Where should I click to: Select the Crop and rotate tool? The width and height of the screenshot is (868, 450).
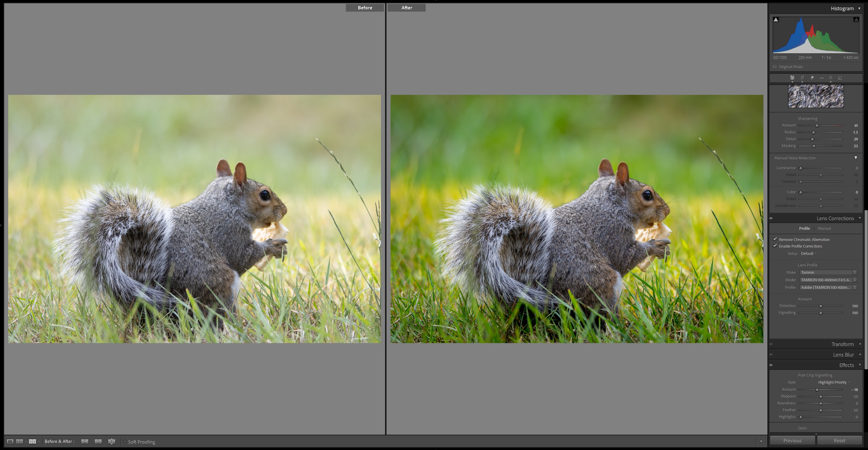pyautogui.click(x=802, y=78)
